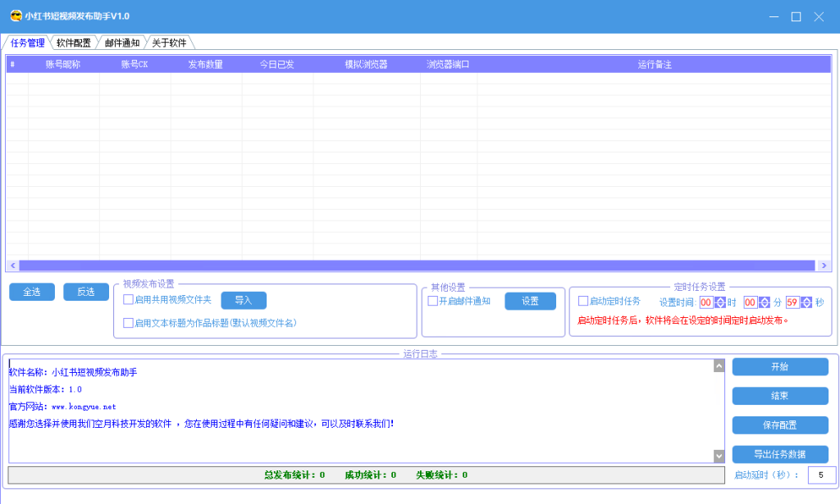Click the 反选 button
The height and width of the screenshot is (504, 840).
point(85,292)
